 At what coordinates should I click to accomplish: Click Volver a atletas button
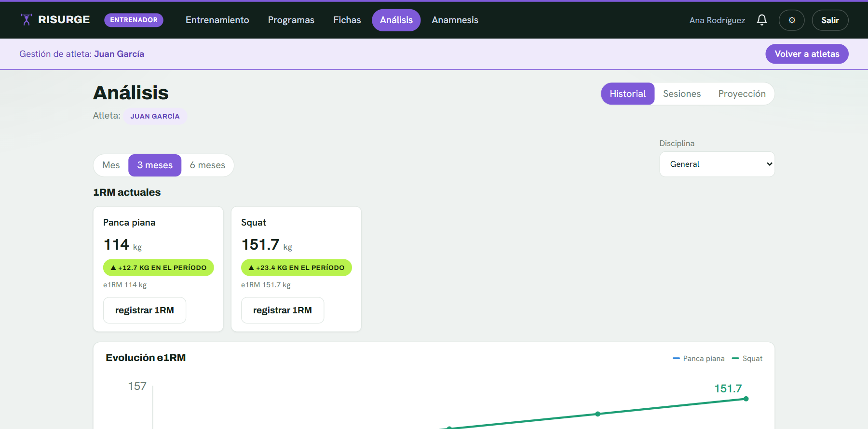tap(807, 54)
